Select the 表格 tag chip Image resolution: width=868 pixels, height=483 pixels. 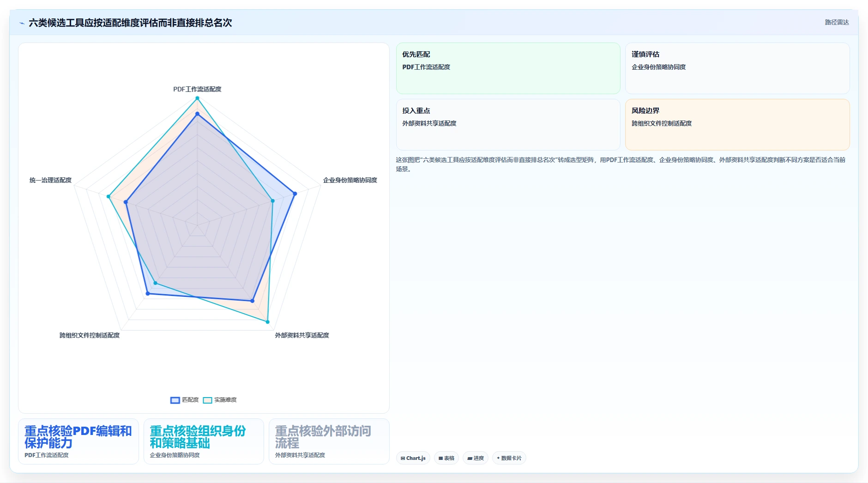click(446, 458)
